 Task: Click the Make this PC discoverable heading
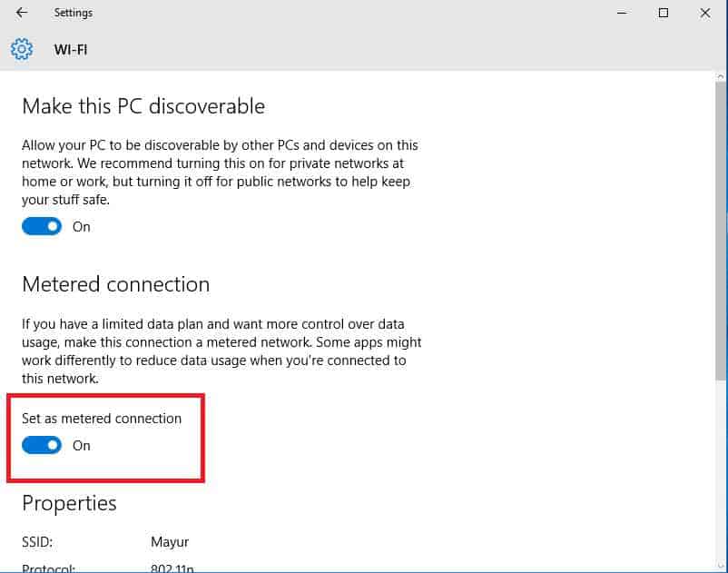[x=143, y=106]
